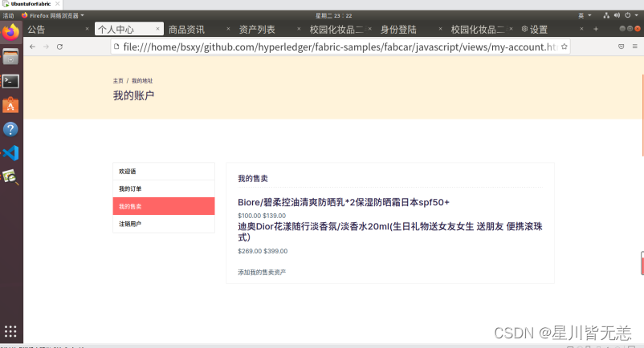The height and width of the screenshot is (348, 644).
Task: Open Ubuntu Software from the dock
Action: [x=10, y=105]
